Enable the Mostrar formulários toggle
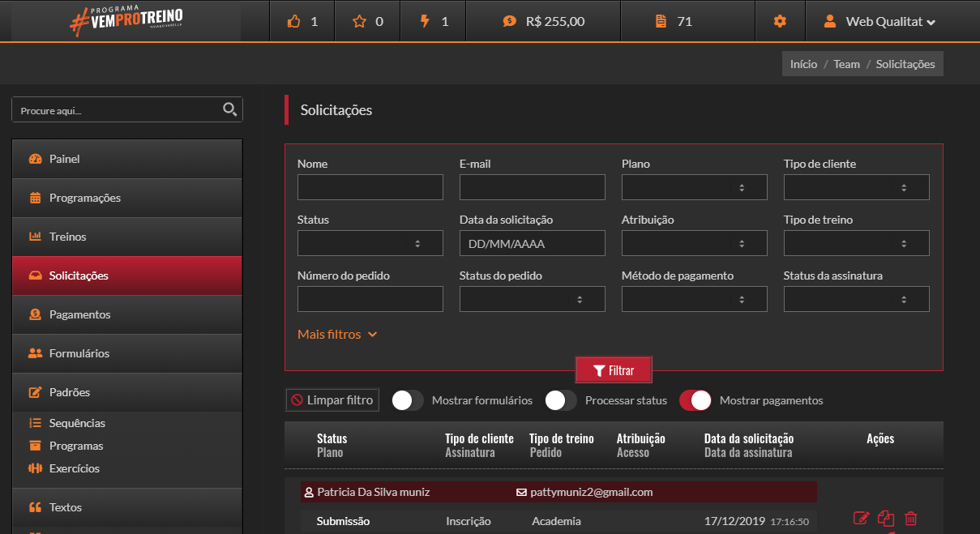 coord(408,400)
